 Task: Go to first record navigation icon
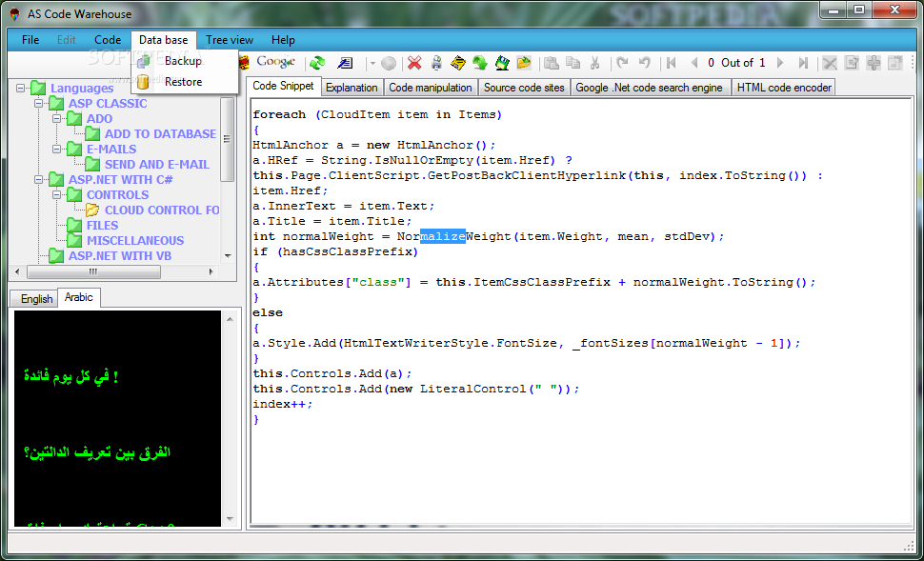[x=671, y=63]
